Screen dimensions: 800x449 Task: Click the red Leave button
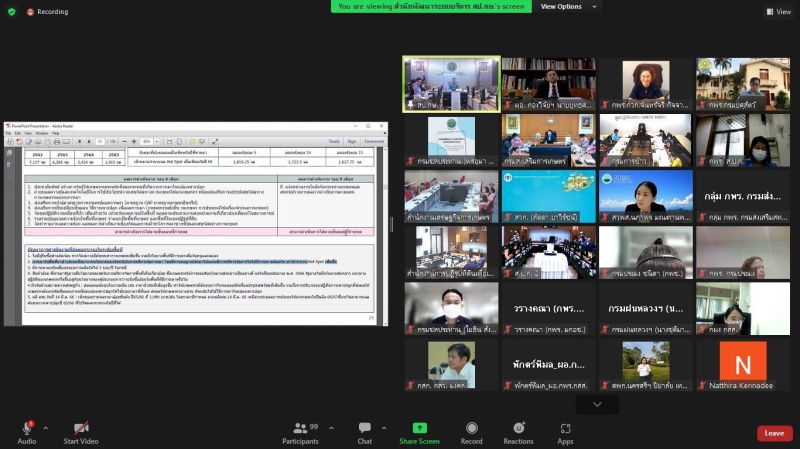774,433
